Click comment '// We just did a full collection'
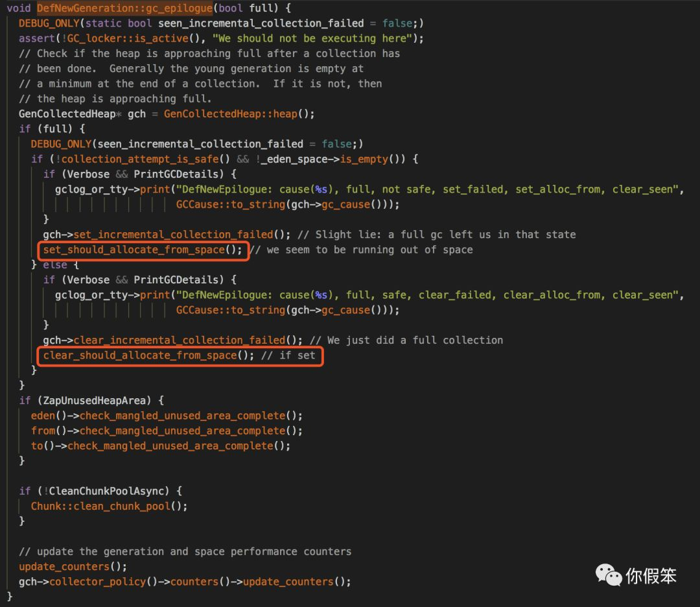The image size is (700, 607). tap(406, 340)
